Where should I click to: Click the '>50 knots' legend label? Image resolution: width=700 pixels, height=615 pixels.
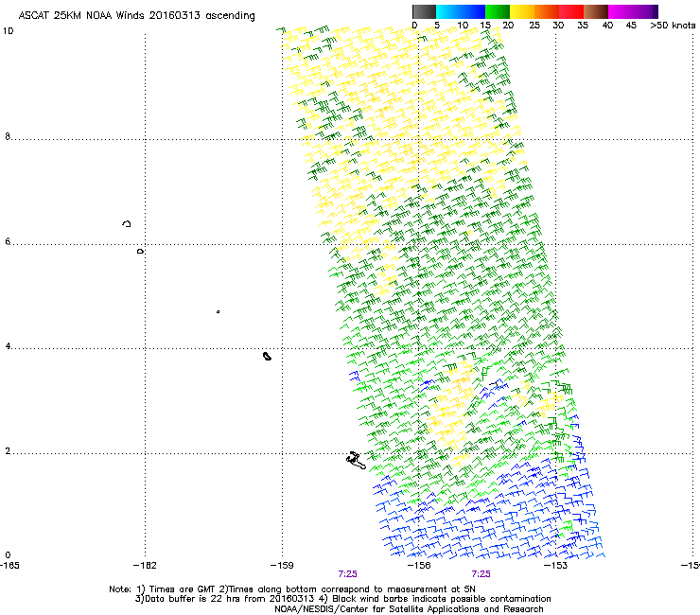(x=673, y=26)
